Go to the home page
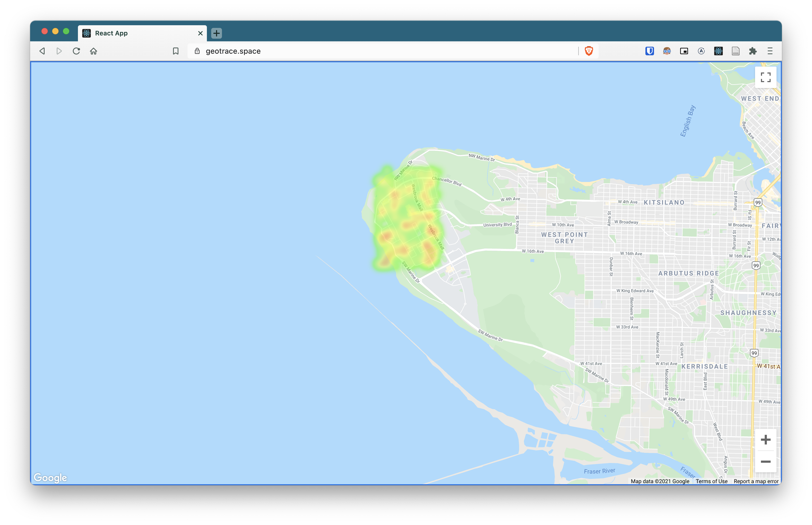Screen dimensions: 812x525 pos(94,51)
